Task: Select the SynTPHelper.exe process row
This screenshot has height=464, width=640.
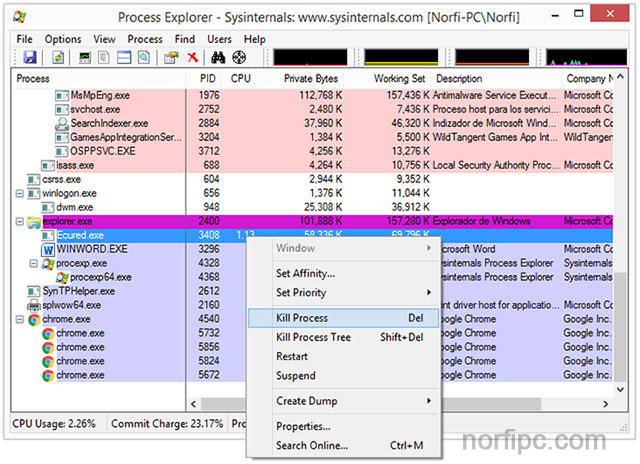Action: click(312, 291)
